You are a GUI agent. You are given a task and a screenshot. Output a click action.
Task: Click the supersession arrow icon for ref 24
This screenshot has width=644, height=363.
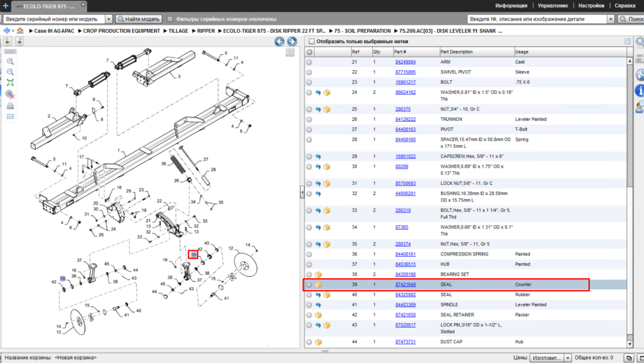click(318, 93)
